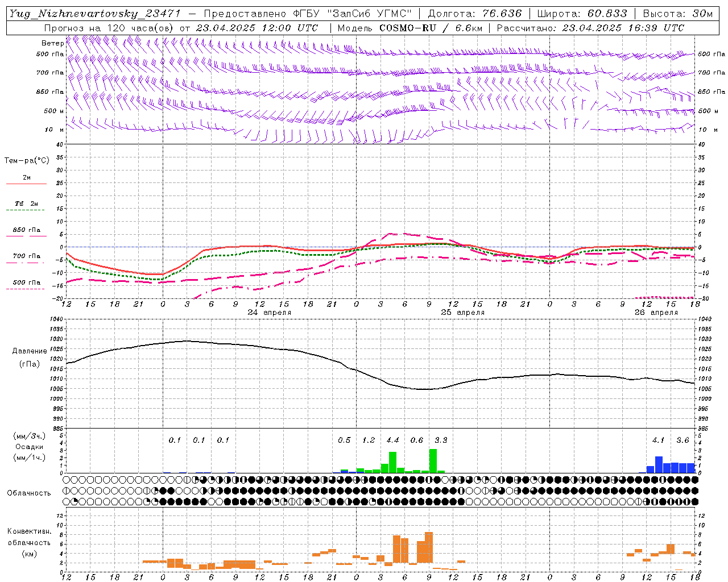
Task: Click the 'Осадки' precipitation label
Action: coord(30,447)
